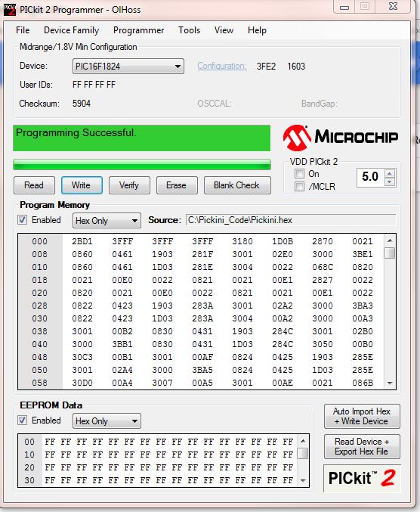Open the Device Family menu
The width and height of the screenshot is (420, 512).
pos(72,30)
